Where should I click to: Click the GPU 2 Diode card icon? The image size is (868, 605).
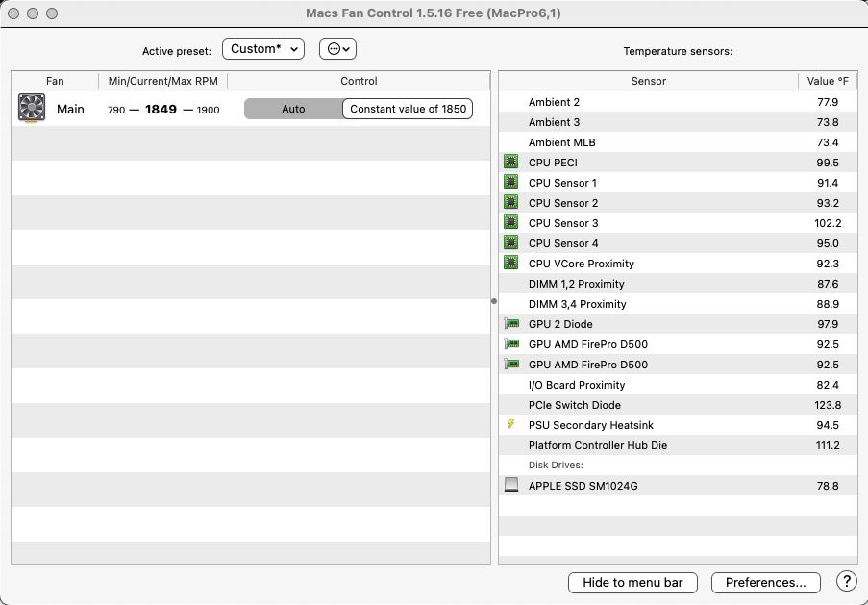511,323
